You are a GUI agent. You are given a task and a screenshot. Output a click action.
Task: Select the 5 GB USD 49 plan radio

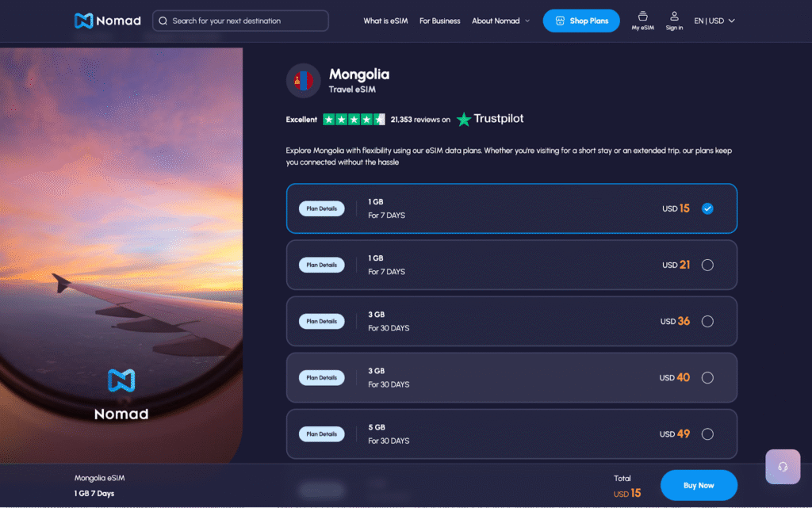(x=707, y=434)
